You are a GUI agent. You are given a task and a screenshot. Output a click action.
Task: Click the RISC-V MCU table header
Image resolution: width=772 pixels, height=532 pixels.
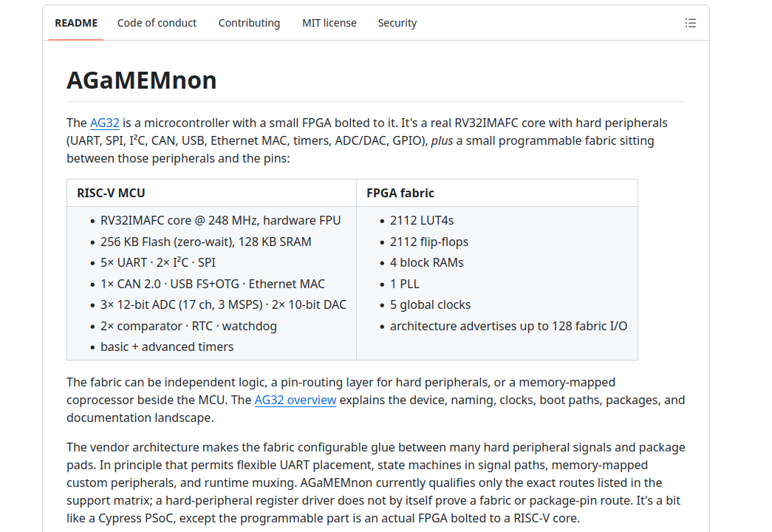[111, 193]
